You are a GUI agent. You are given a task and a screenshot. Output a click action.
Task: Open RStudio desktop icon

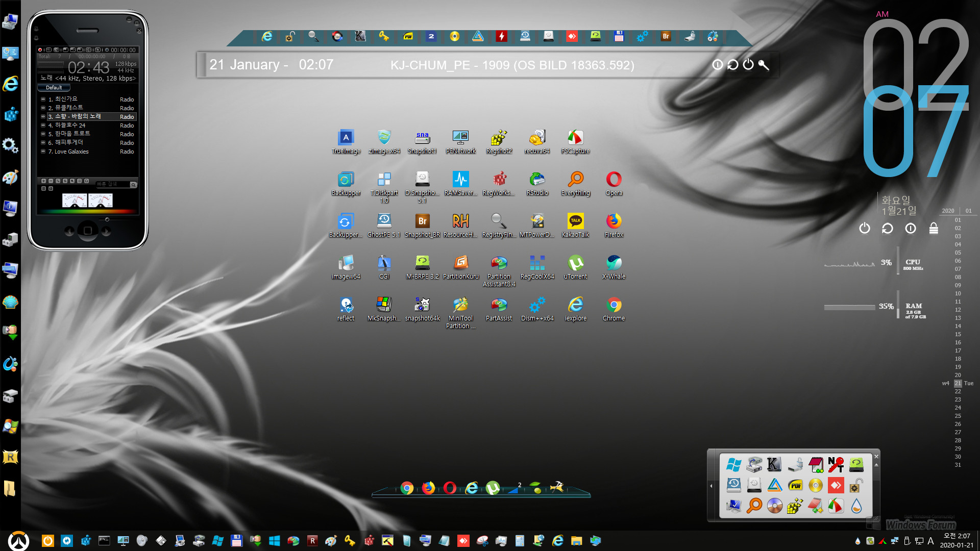pos(537,183)
